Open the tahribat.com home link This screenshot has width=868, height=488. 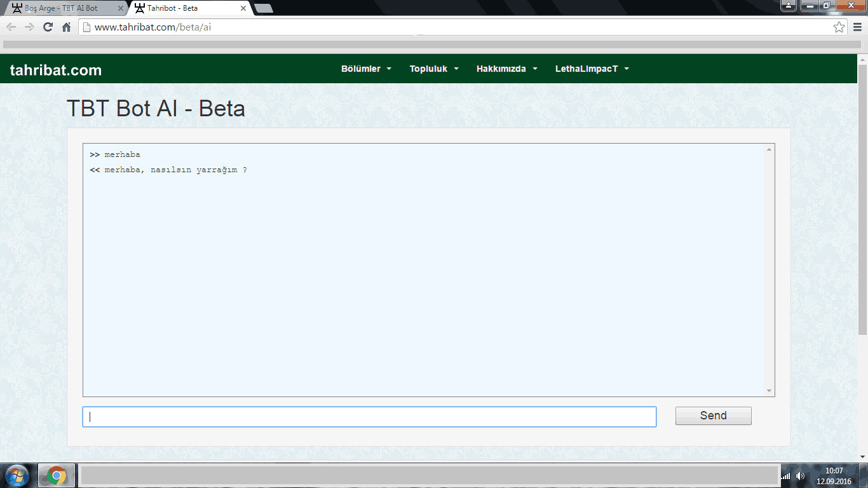56,70
